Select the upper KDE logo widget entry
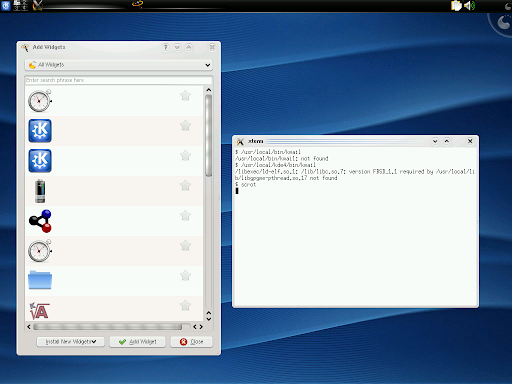 coord(40,131)
